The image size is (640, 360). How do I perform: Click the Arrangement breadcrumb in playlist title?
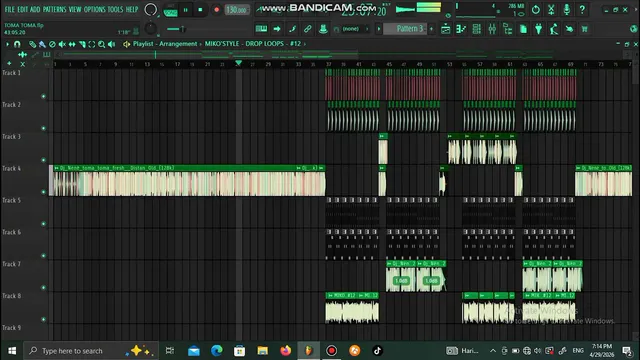coord(178,44)
